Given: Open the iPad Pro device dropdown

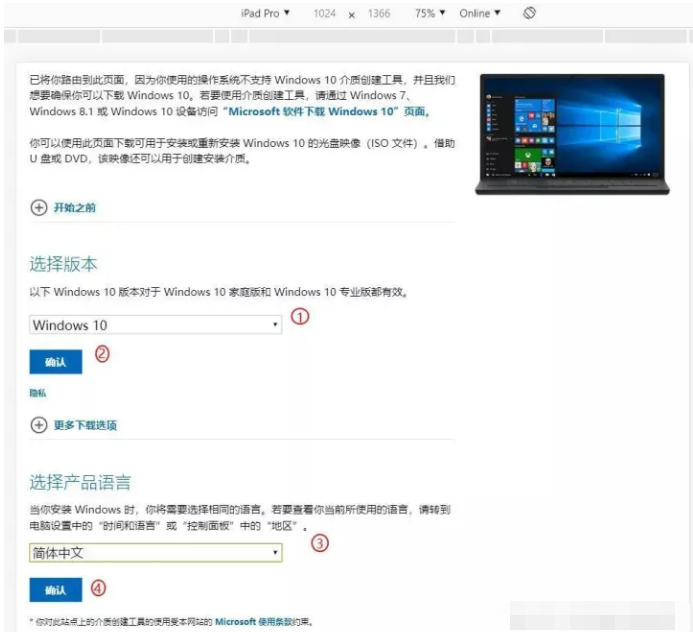Looking at the screenshot, I should 265,13.
